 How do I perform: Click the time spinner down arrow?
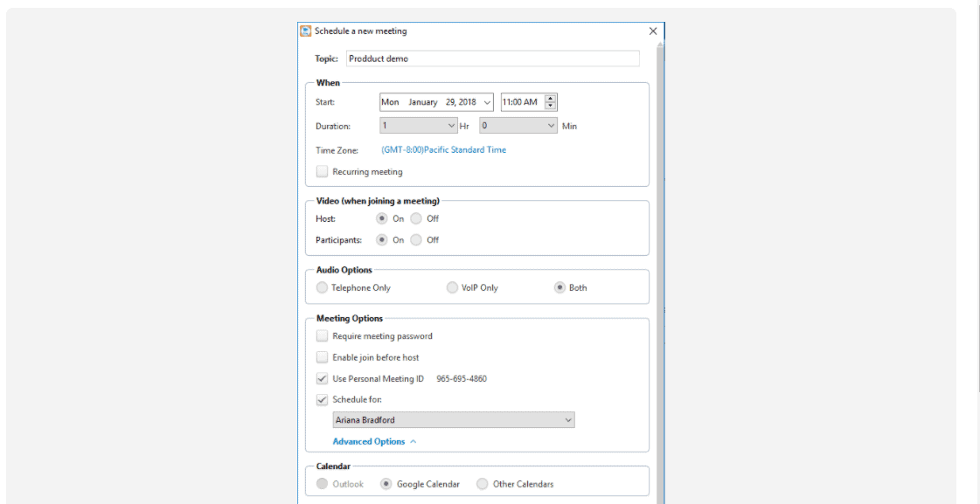point(550,106)
